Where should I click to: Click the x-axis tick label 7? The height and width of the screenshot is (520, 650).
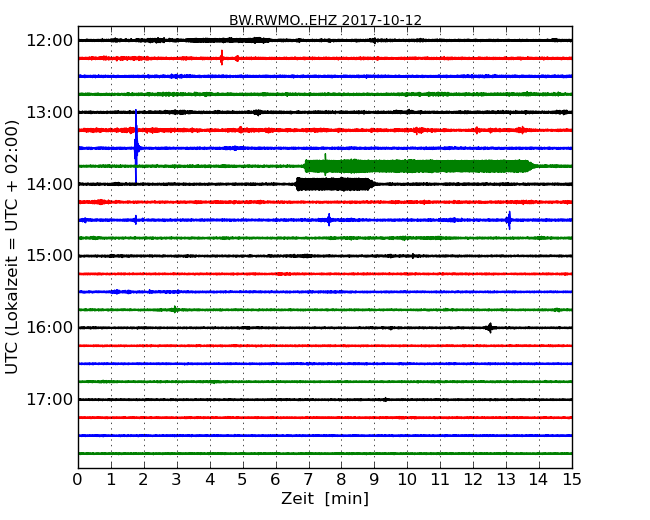point(308,480)
